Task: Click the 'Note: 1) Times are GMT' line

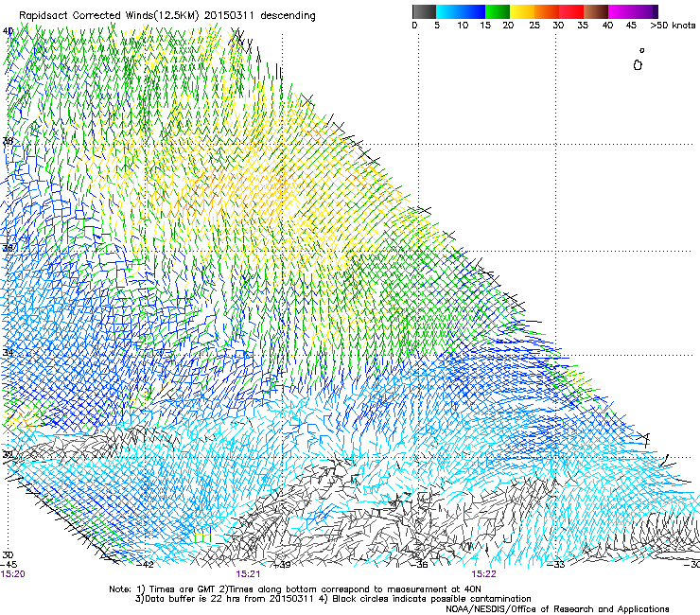Action: 295,589
